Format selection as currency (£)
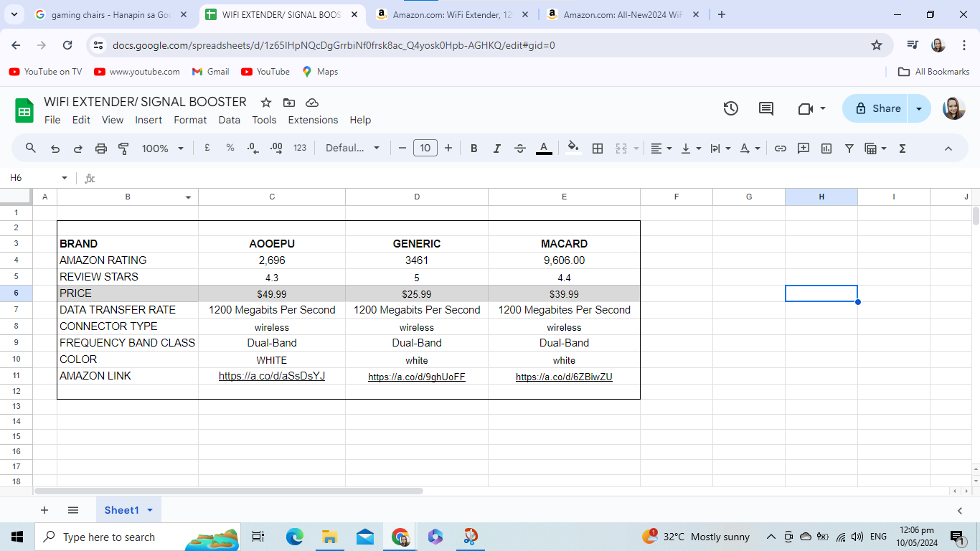 [207, 149]
